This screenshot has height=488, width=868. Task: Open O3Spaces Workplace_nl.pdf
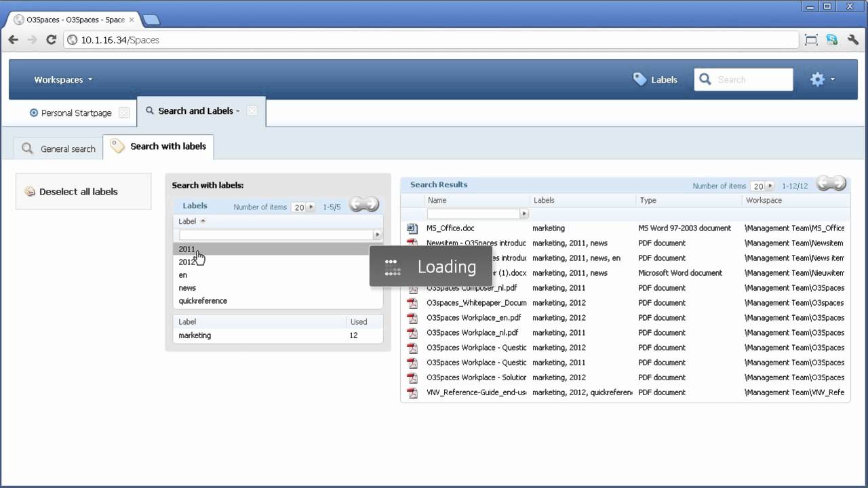click(473, 333)
